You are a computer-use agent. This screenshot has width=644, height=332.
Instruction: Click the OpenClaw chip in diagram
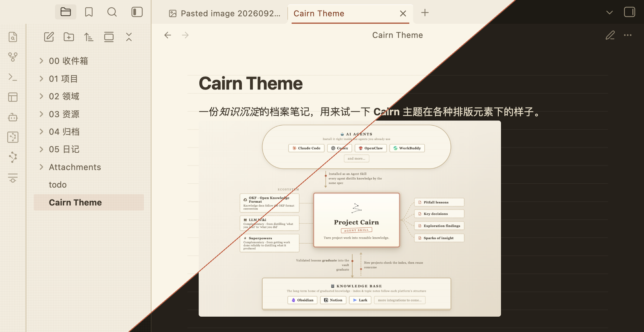(371, 148)
